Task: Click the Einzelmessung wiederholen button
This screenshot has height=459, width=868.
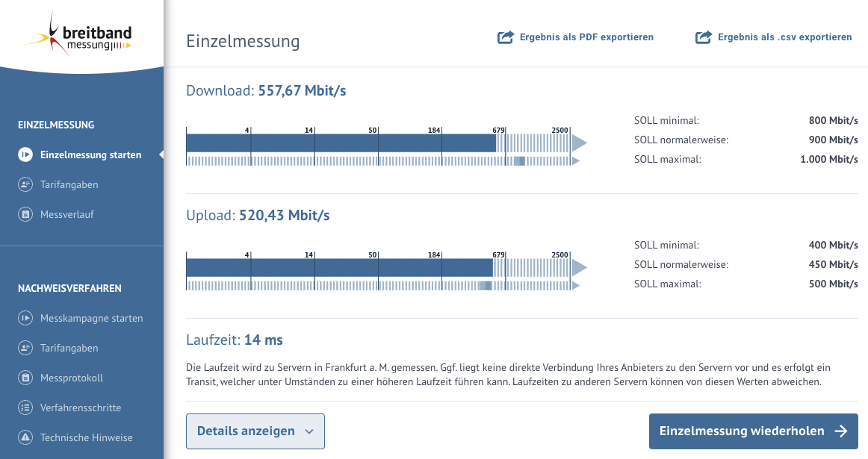Action: [753, 431]
